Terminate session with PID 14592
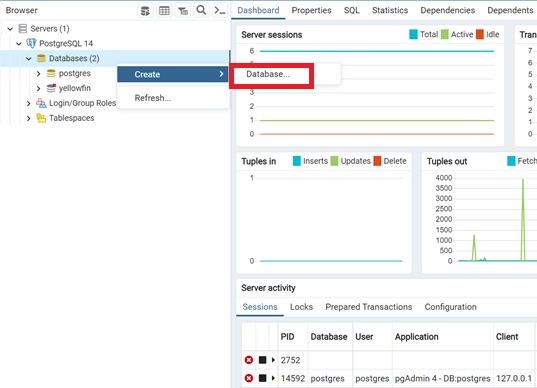The height and width of the screenshot is (388, 537). tap(249, 378)
